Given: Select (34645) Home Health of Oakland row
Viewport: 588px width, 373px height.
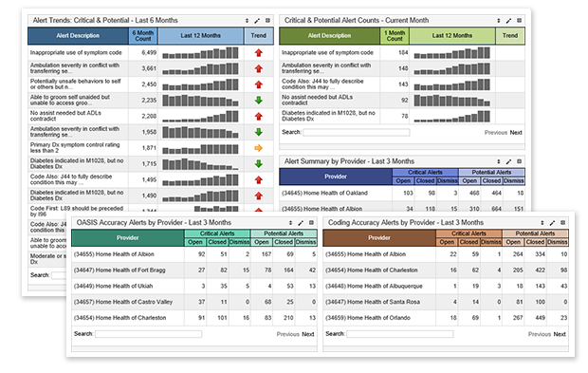Looking at the screenshot, I should tap(402, 193).
